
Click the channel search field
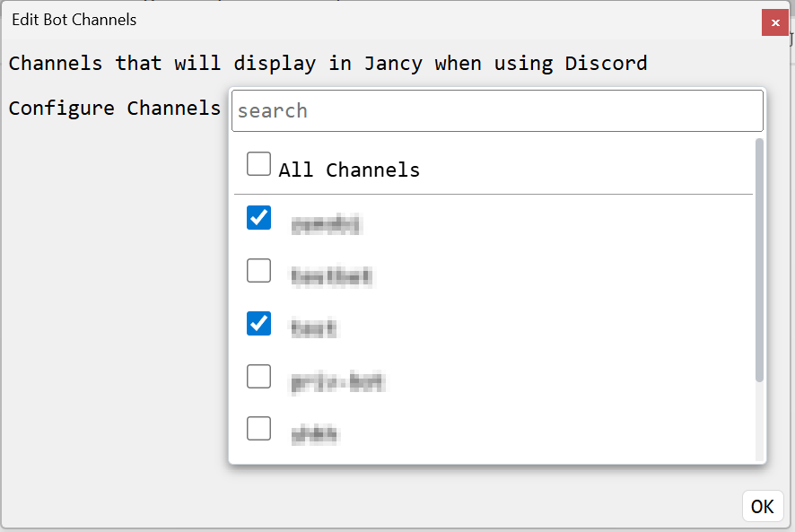(497, 110)
